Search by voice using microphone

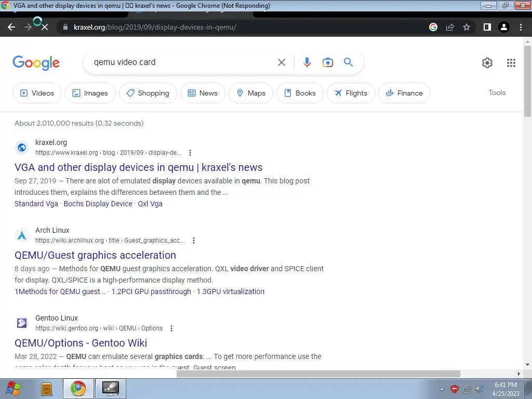pos(307,62)
